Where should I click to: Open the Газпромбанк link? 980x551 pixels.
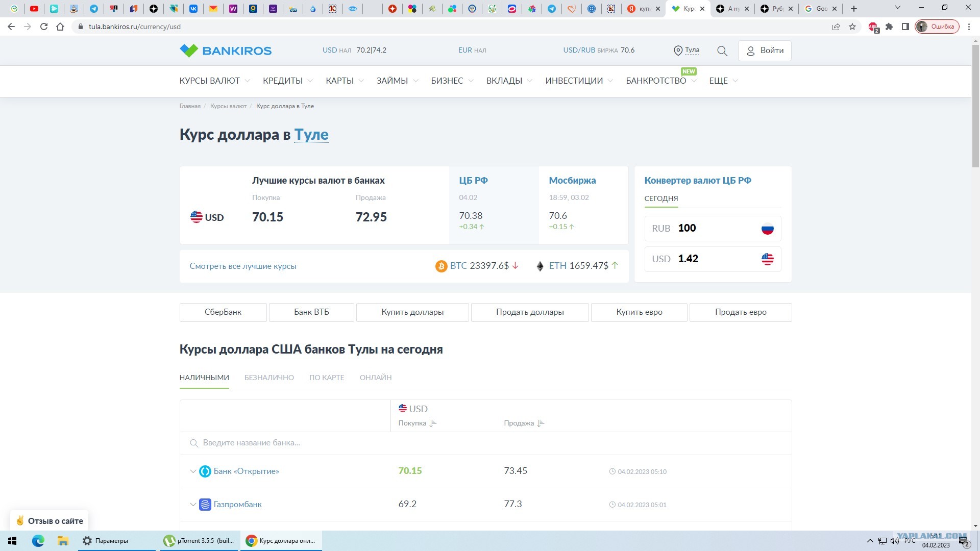[238, 505]
